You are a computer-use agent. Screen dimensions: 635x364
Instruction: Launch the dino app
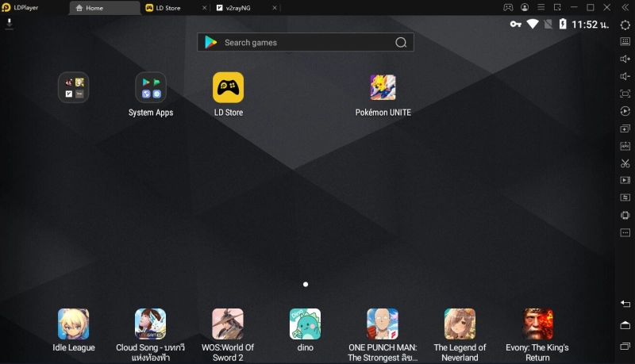(305, 324)
